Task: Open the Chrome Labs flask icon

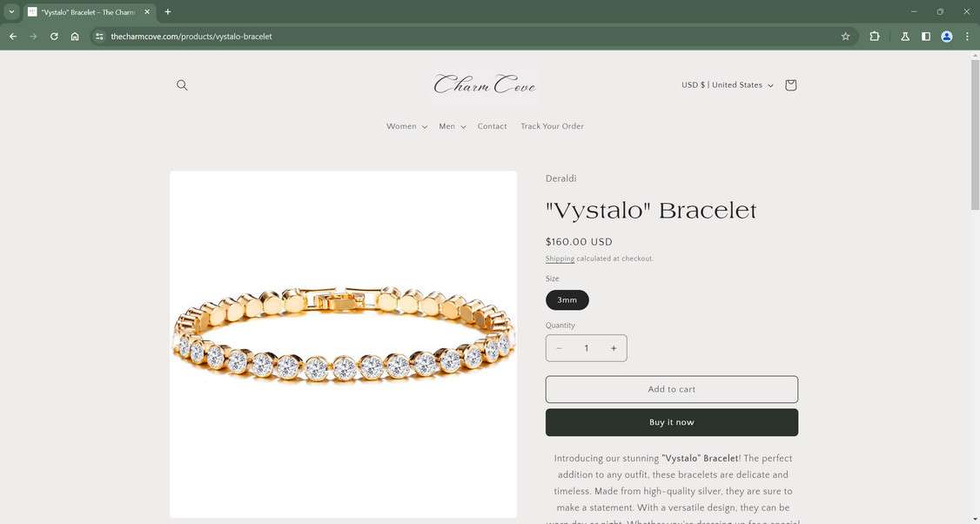Action: pyautogui.click(x=904, y=37)
